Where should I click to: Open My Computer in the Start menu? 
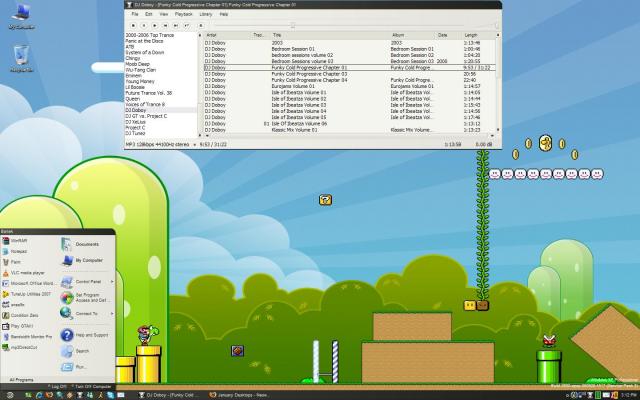click(82, 260)
